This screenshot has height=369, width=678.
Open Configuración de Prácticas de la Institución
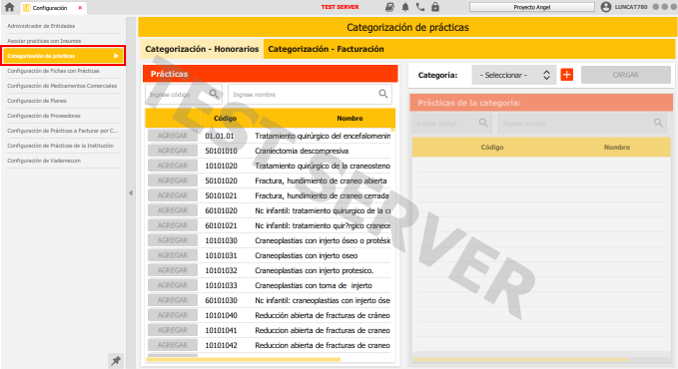tap(60, 145)
